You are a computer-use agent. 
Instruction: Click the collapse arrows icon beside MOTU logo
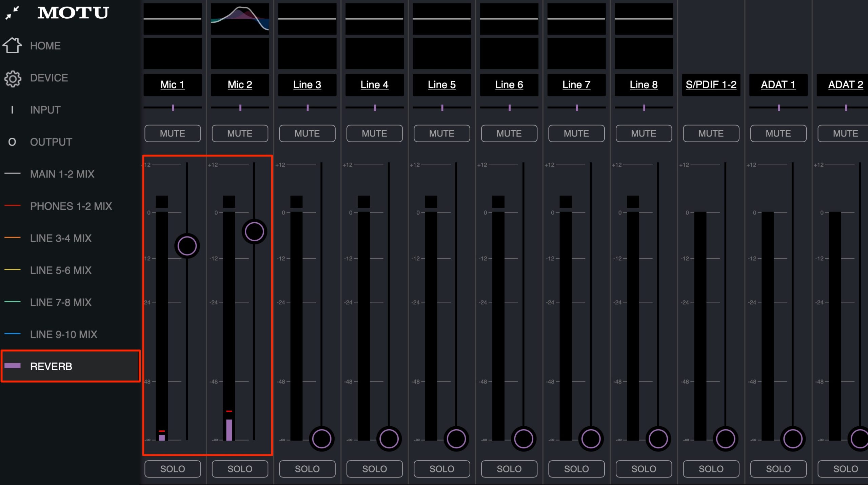12,13
